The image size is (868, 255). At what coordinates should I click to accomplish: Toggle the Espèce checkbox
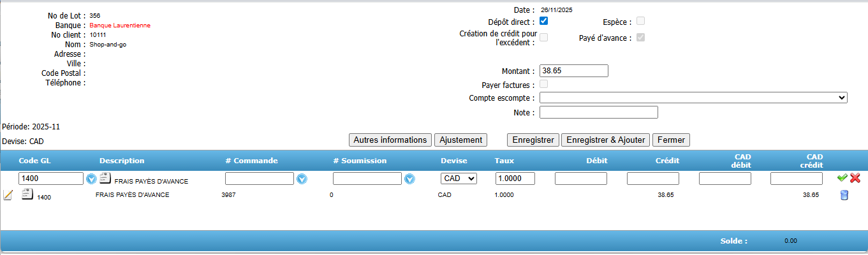(640, 21)
